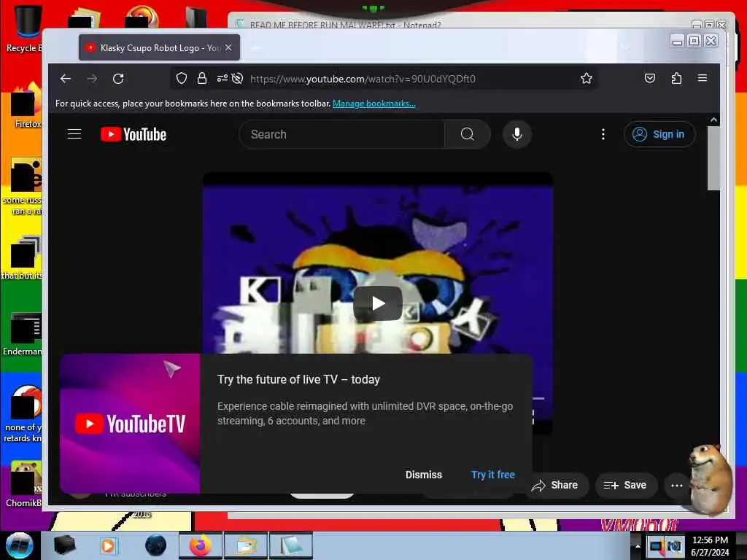The width and height of the screenshot is (747, 560).
Task: Click the page scrollbar up arrow
Action: pyautogui.click(x=713, y=120)
